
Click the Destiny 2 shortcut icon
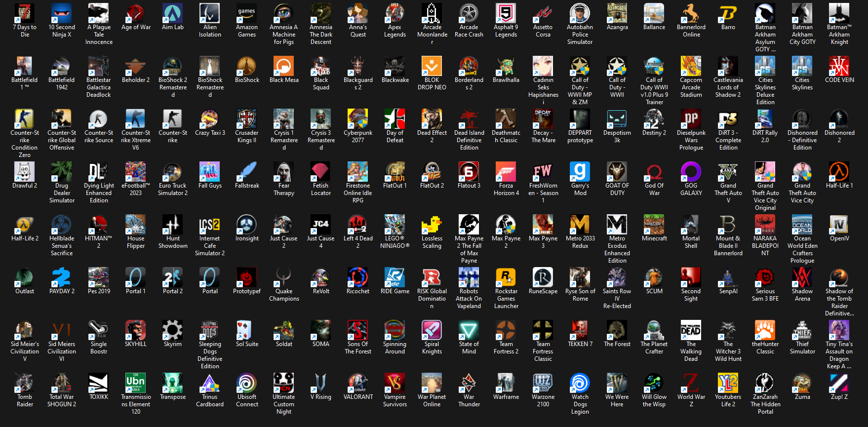tap(654, 119)
